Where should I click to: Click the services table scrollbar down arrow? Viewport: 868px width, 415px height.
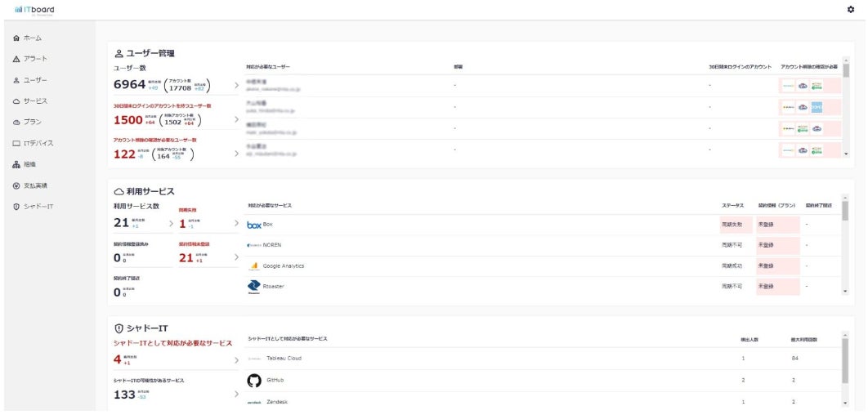(x=845, y=291)
